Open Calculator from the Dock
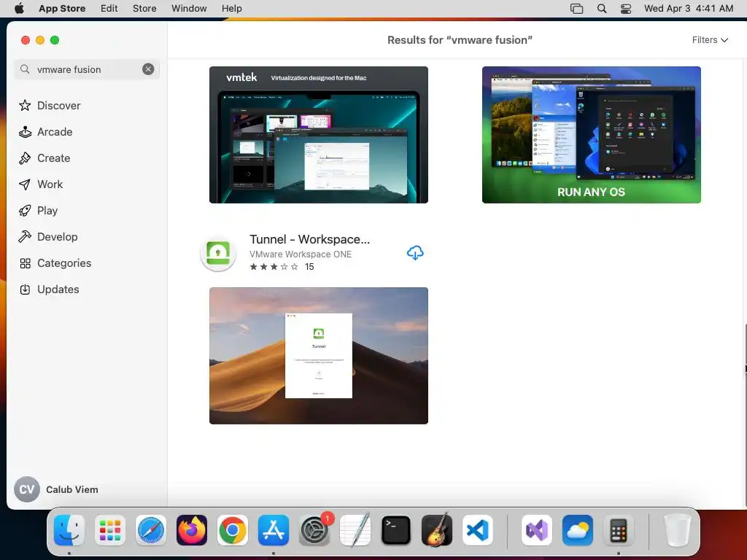 619,530
